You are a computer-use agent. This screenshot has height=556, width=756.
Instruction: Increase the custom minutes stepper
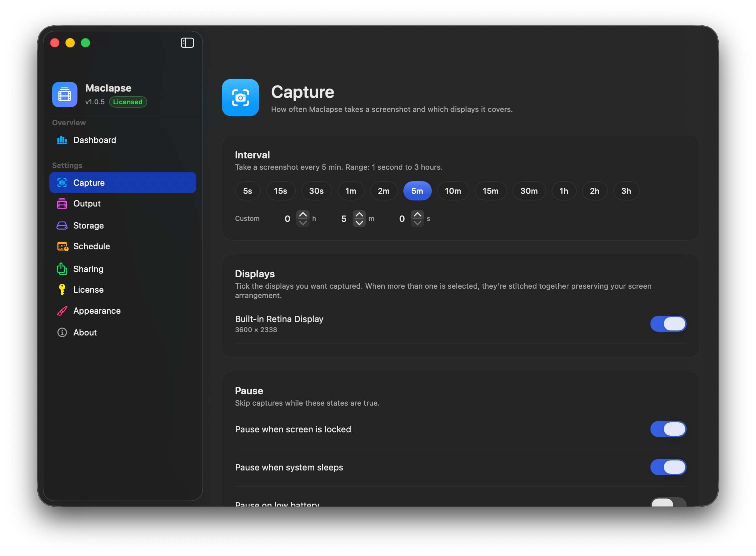359,215
